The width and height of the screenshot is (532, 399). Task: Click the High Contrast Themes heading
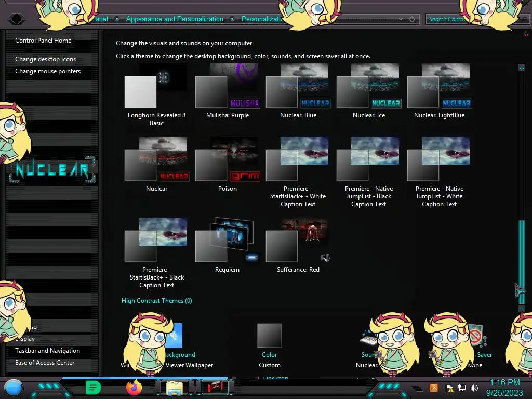[157, 301]
